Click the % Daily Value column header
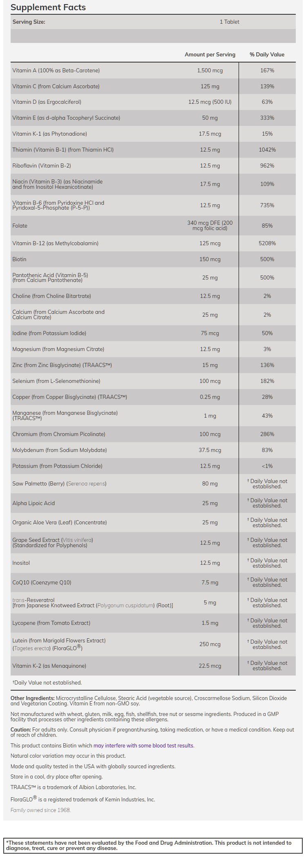 267,54
